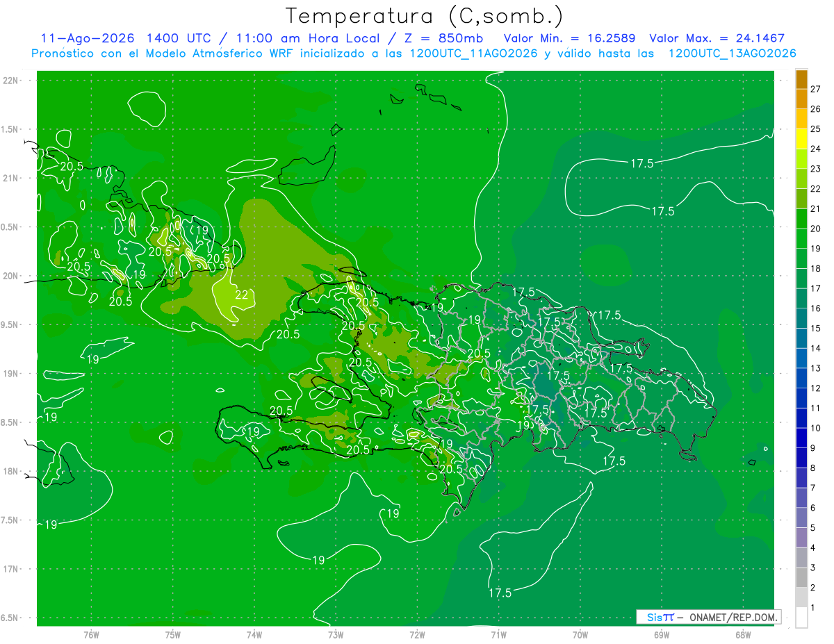Click the Temperatura (C,somb.) title
The width and height of the screenshot is (834, 644).
coord(424,16)
